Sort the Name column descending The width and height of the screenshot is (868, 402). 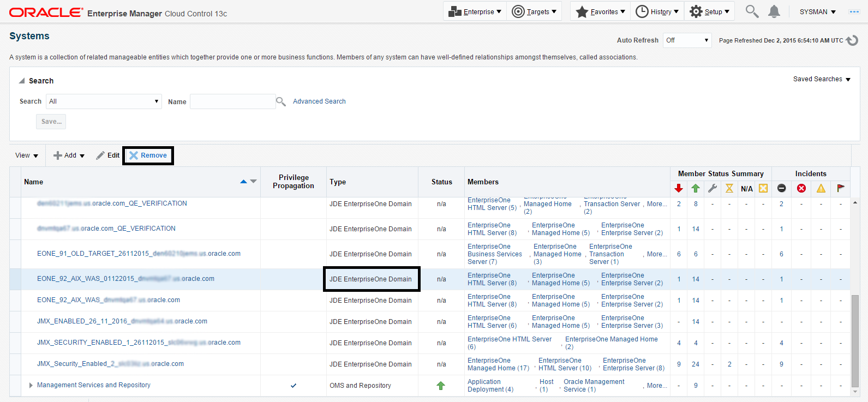click(x=253, y=182)
